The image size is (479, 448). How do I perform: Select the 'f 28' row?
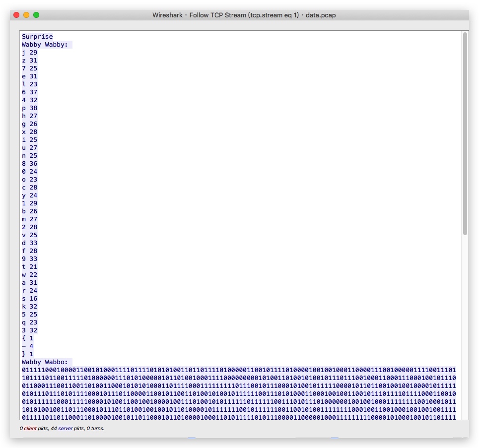click(29, 251)
